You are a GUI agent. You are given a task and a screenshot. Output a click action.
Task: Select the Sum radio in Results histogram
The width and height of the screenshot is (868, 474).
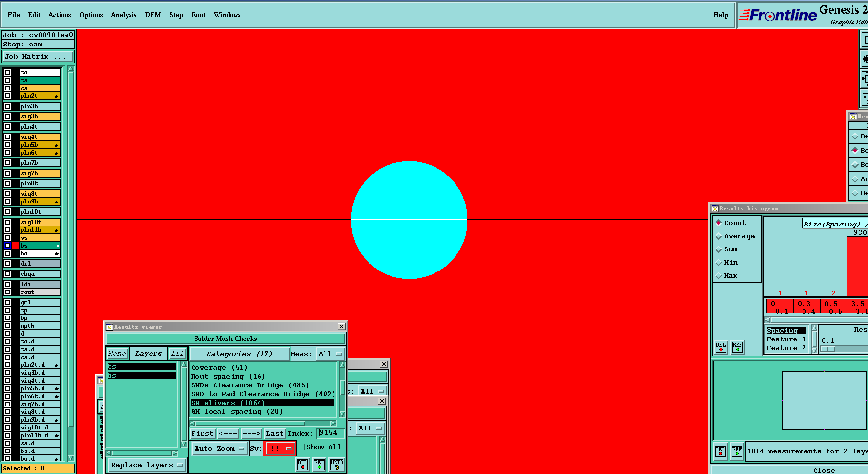click(x=719, y=249)
